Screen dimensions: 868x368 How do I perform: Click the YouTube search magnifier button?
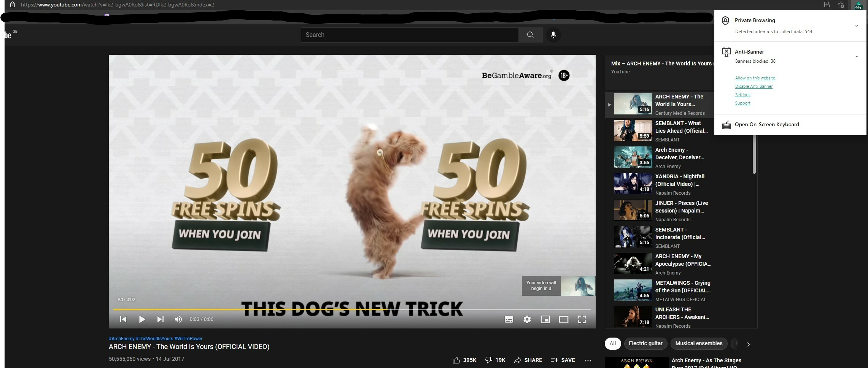tap(530, 35)
